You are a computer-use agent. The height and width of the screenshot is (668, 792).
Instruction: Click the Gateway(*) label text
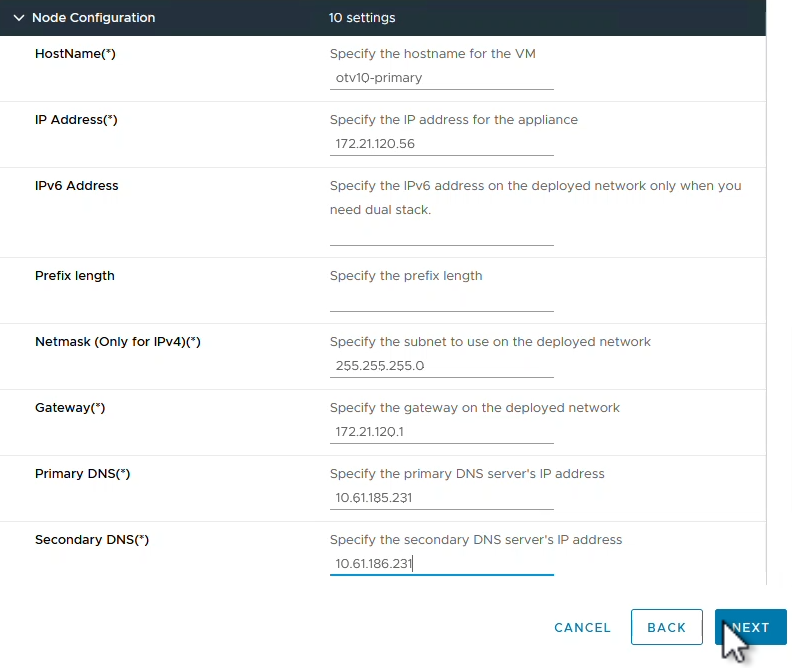(x=70, y=408)
